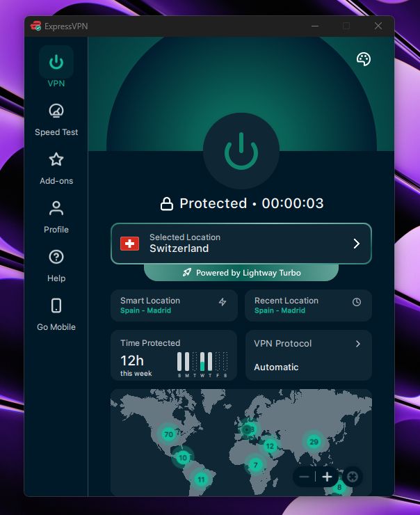
Task: Click the Recent Location clock icon
Action: tap(357, 302)
